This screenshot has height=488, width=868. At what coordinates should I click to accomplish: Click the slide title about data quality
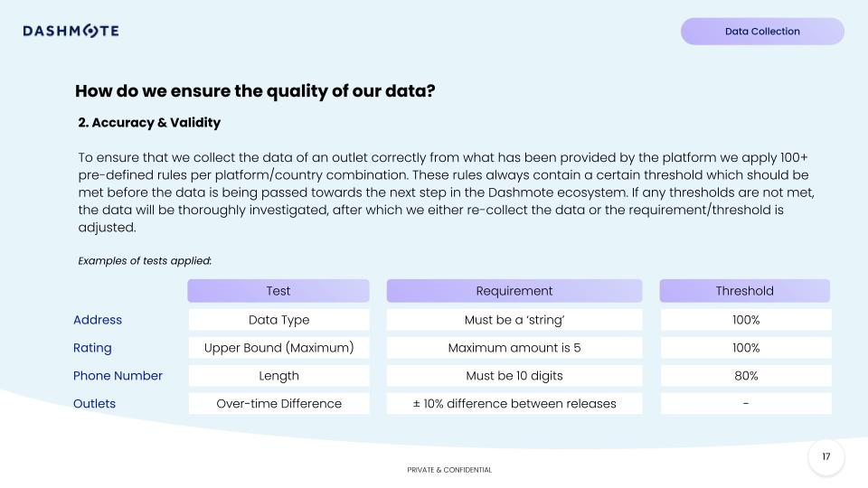point(256,90)
